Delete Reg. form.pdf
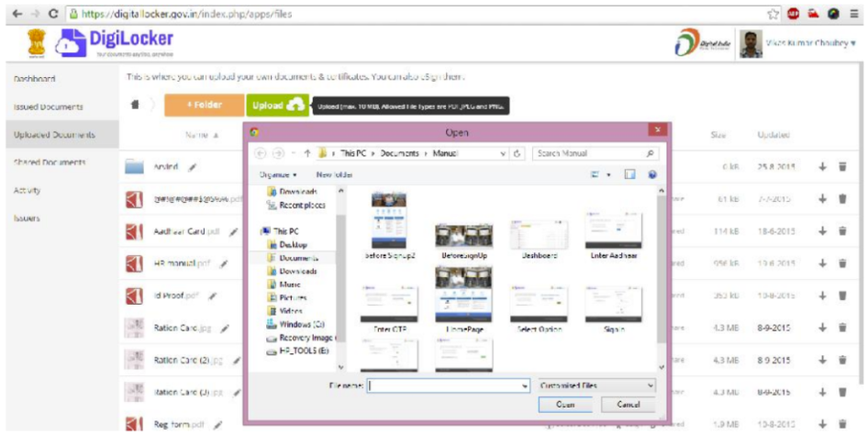The image size is (868, 435). (x=842, y=425)
